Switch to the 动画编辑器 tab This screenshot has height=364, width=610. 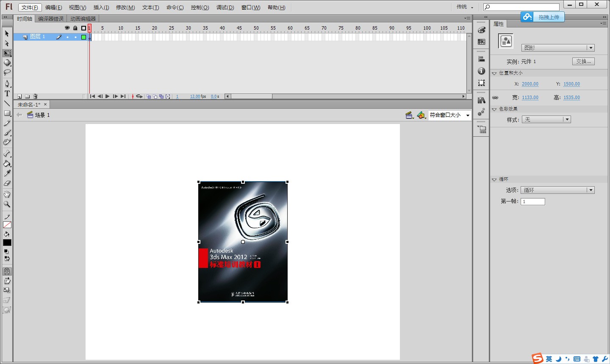pos(83,19)
